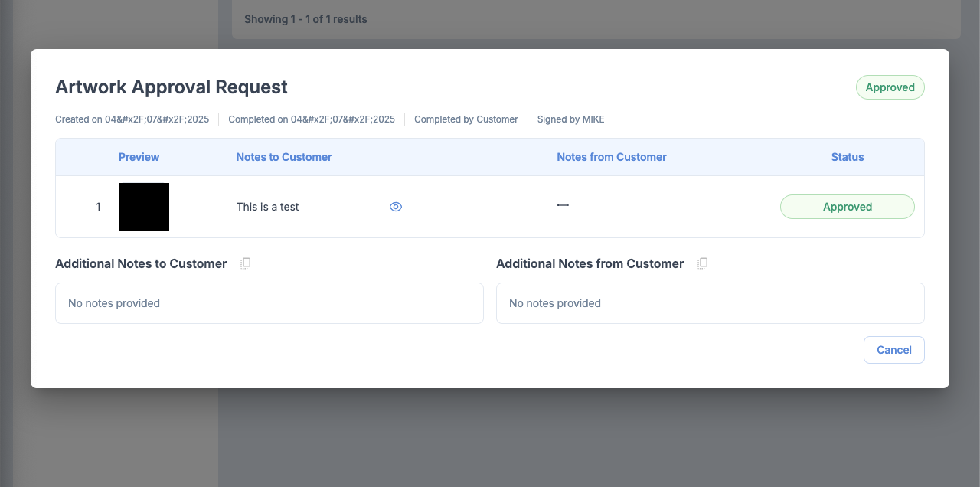
Task: Select the Status column header
Action: (847, 157)
